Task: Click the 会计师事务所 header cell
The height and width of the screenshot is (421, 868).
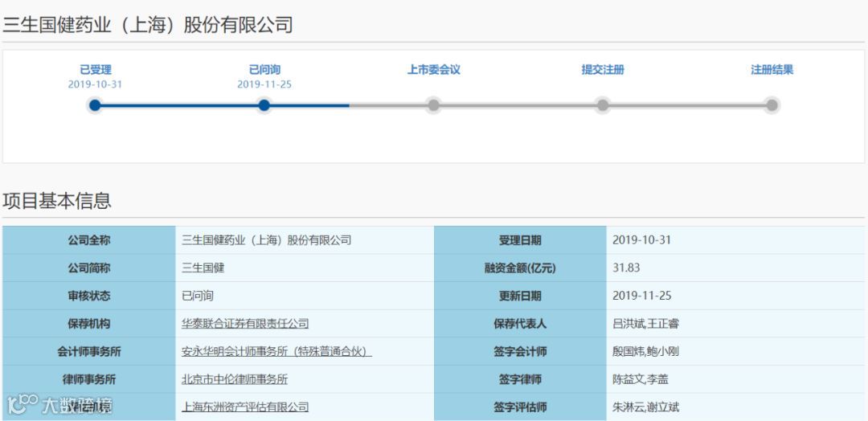Action: (89, 351)
